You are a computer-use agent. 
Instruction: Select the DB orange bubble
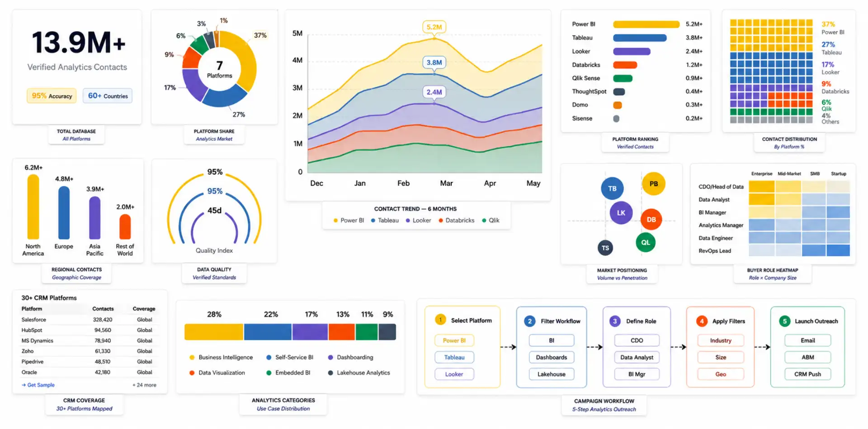click(x=651, y=219)
